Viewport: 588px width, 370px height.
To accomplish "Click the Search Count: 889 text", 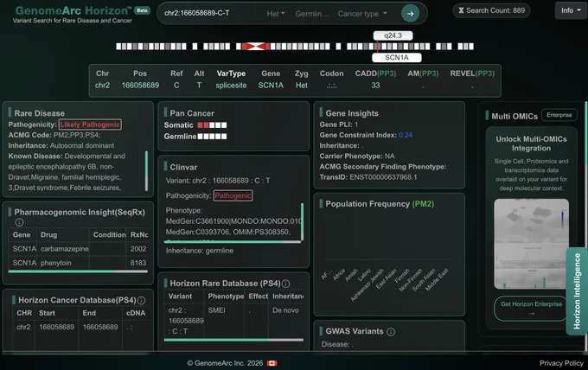I will [495, 10].
